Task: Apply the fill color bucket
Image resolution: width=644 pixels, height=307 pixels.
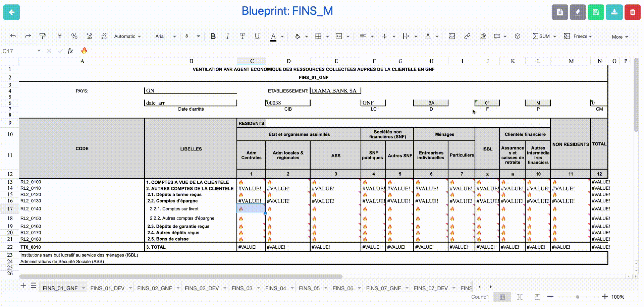Action: (298, 36)
